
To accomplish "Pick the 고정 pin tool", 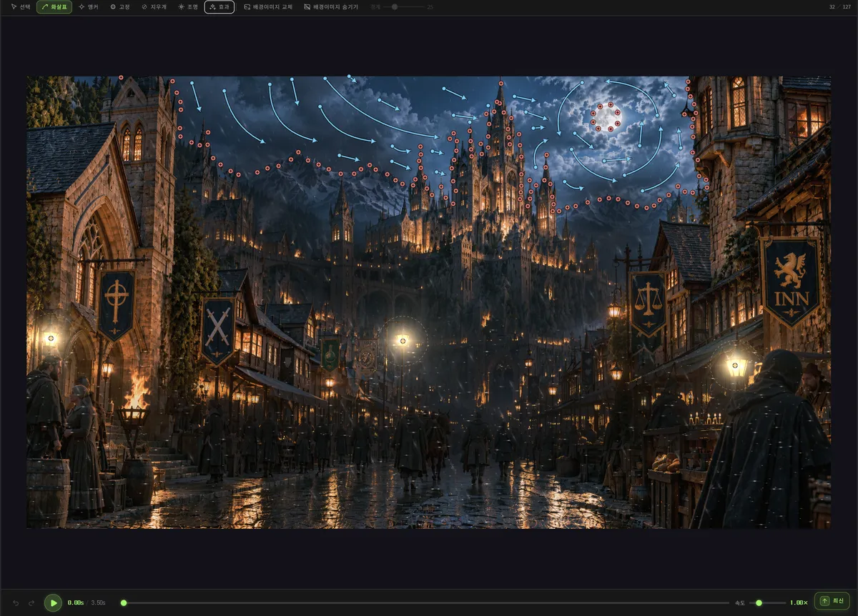I will (x=120, y=7).
